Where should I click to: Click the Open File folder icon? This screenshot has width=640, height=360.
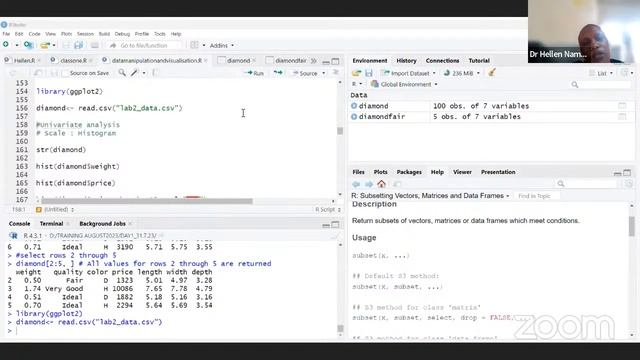tap(45, 45)
